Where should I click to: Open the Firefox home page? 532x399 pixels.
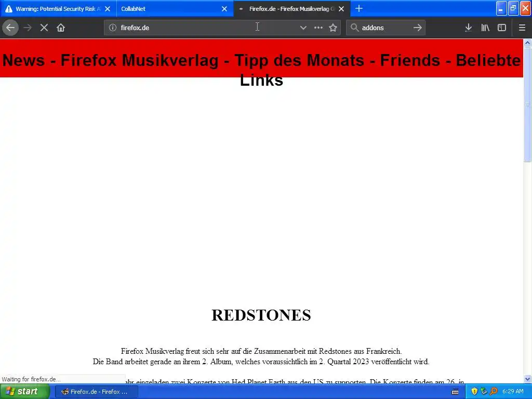tap(61, 28)
